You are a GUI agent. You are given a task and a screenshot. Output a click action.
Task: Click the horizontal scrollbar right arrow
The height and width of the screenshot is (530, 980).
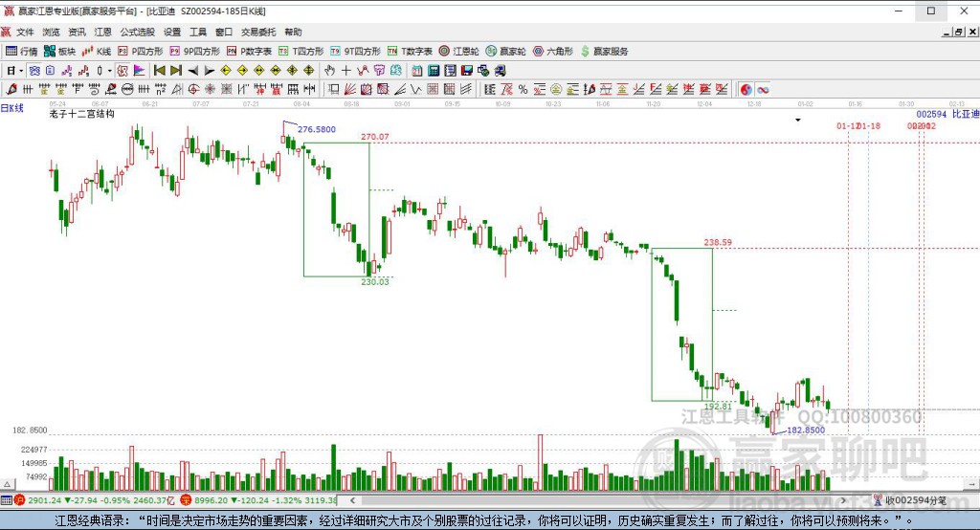pos(843,500)
